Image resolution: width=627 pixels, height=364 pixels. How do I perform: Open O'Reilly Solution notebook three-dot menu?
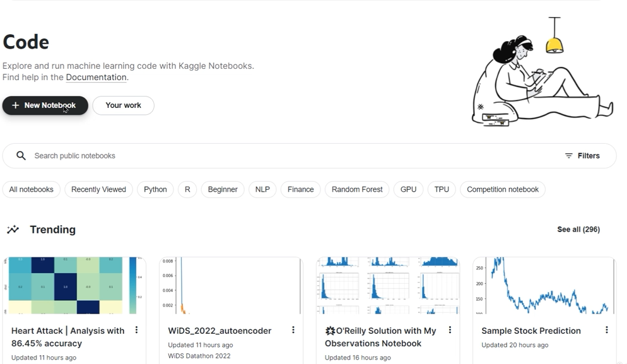(x=450, y=330)
